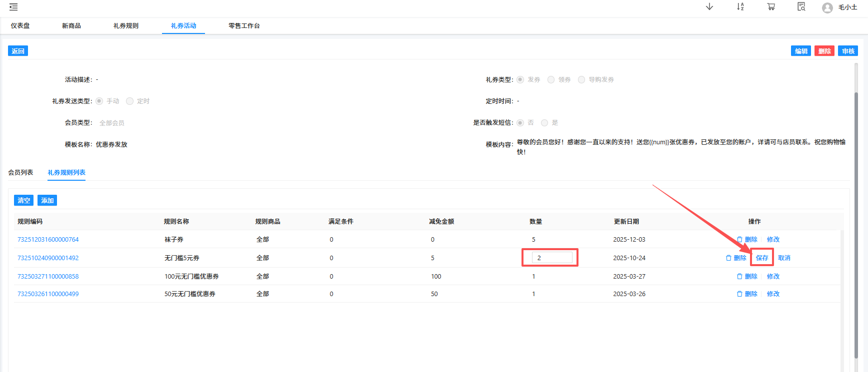Viewport: 868px width, 372px height.
Task: Cancel editing 无门槛5元券 row
Action: point(784,258)
